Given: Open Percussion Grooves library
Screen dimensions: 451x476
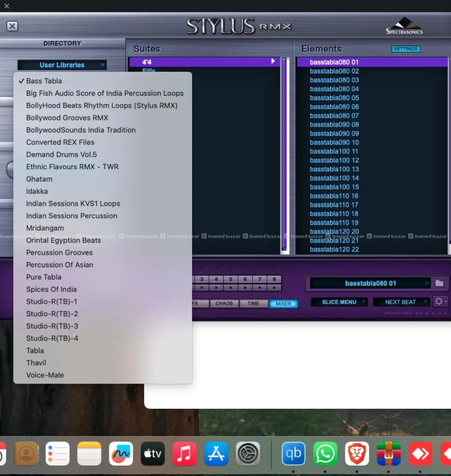Looking at the screenshot, I should tap(103, 252).
